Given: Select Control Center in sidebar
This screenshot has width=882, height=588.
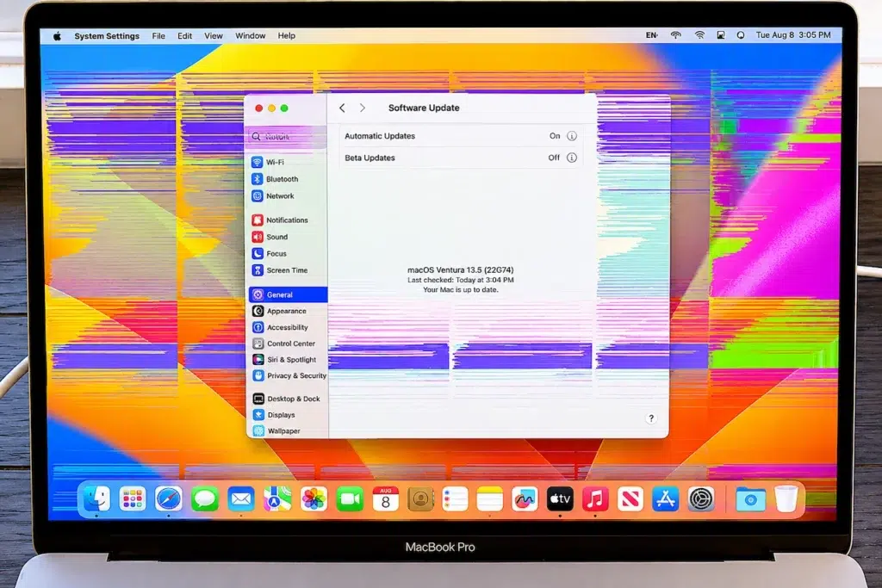Looking at the screenshot, I should [288, 344].
